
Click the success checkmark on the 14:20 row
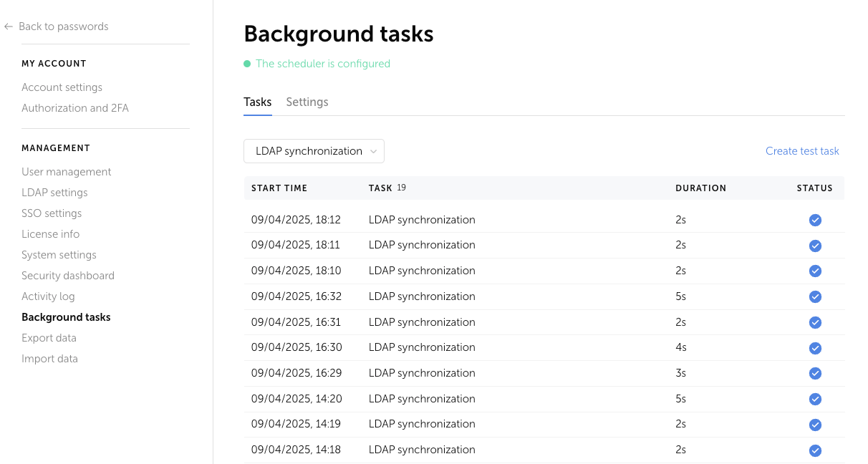[815, 399]
